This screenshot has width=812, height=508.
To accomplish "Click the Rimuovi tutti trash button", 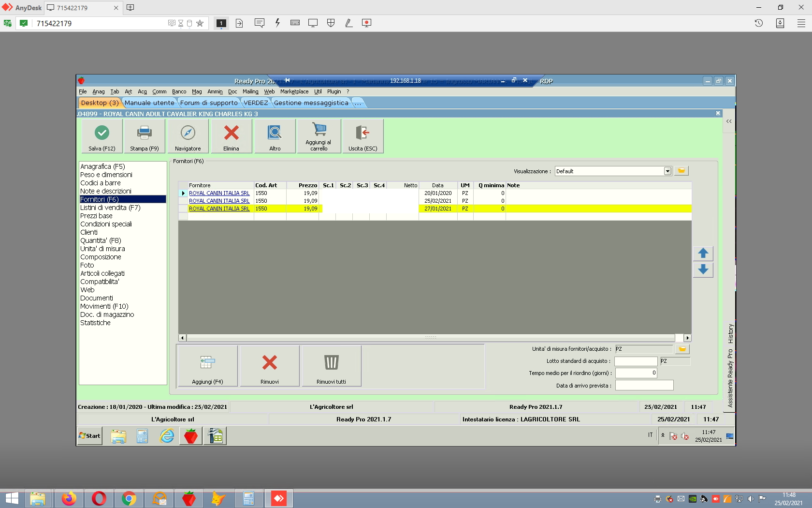I will pyautogui.click(x=331, y=366).
